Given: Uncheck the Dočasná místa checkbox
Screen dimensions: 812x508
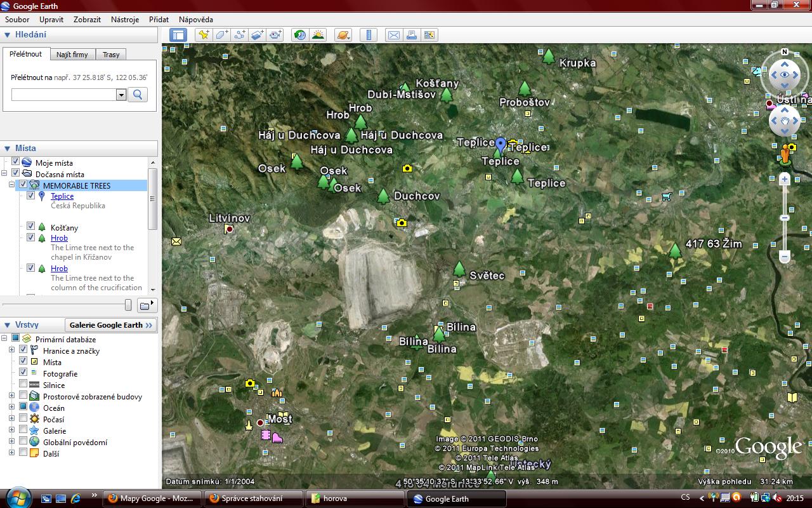Looking at the screenshot, I should tap(16, 173).
